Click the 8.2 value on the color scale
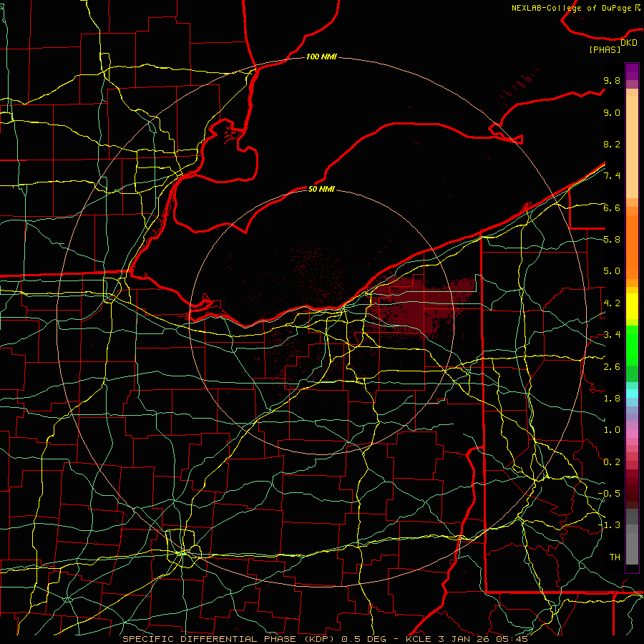The width and height of the screenshot is (644, 644). pyautogui.click(x=612, y=144)
